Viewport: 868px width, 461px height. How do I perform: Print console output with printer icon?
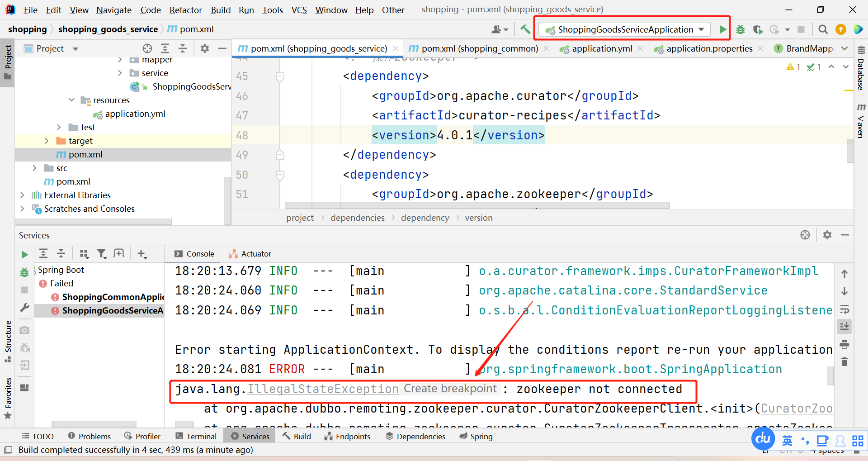click(844, 345)
